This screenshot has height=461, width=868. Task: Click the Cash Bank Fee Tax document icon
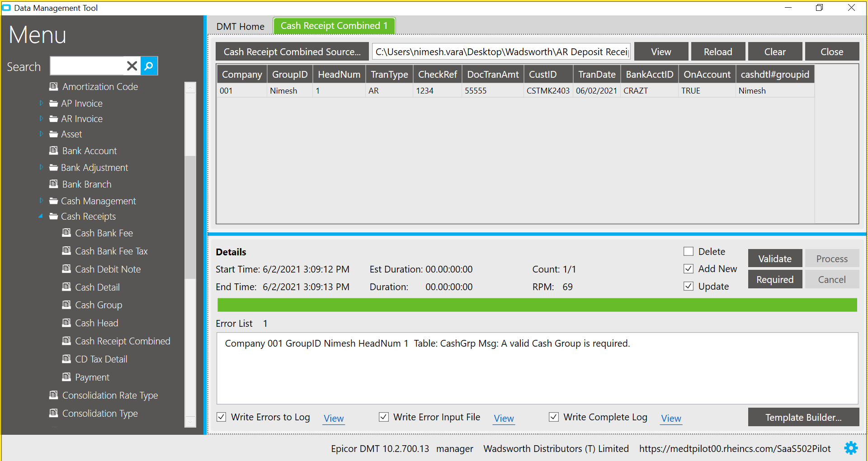click(66, 251)
